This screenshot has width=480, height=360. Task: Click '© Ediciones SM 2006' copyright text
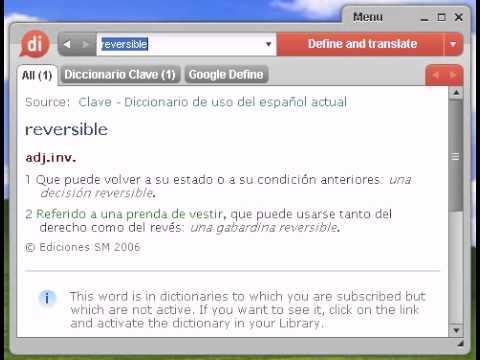83,247
